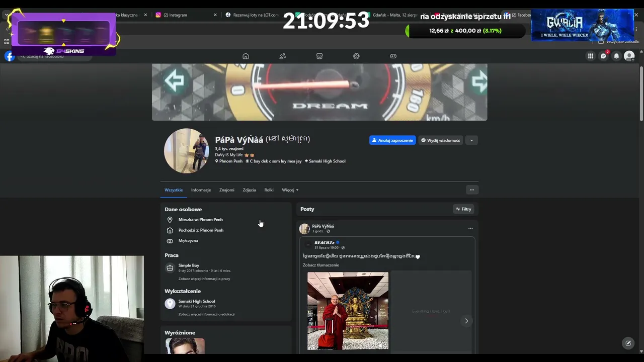The height and width of the screenshot is (362, 644).
Task: Click the Wyślij wiadomość button
Action: tap(440, 140)
